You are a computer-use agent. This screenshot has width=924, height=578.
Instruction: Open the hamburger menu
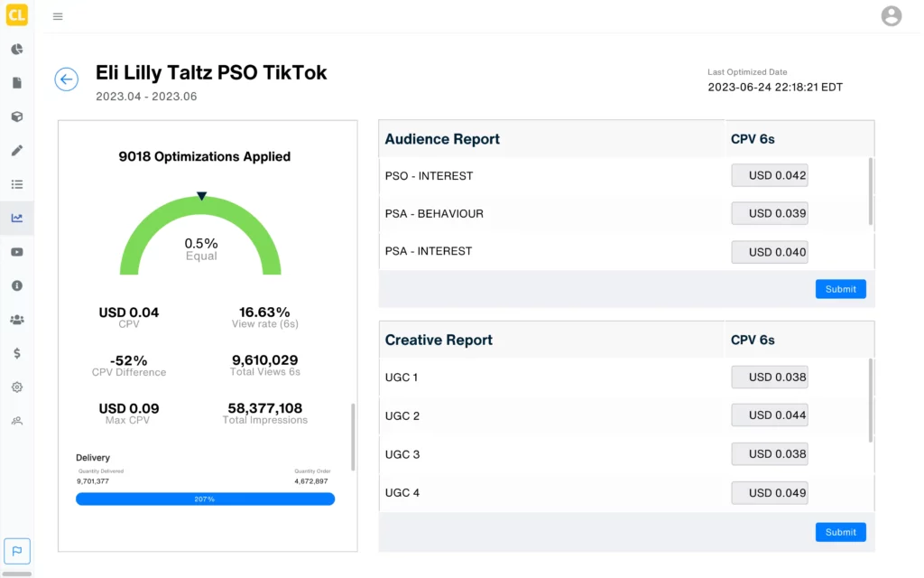click(58, 16)
